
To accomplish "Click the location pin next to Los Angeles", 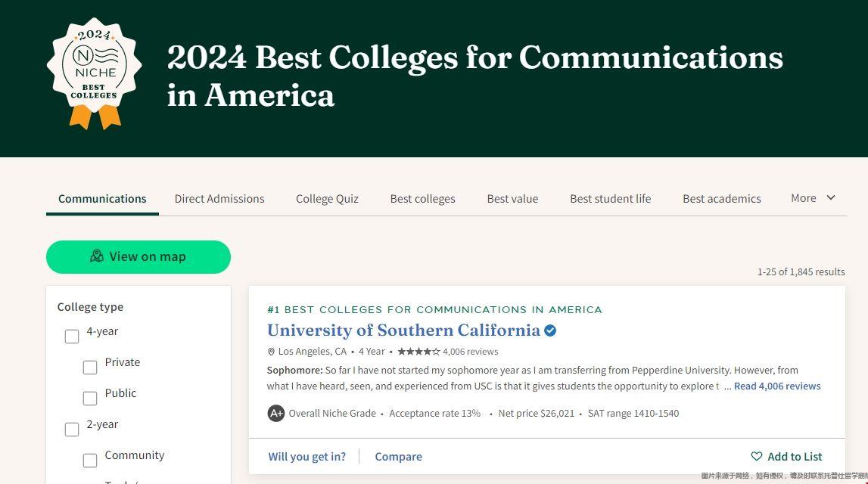I will coord(272,352).
